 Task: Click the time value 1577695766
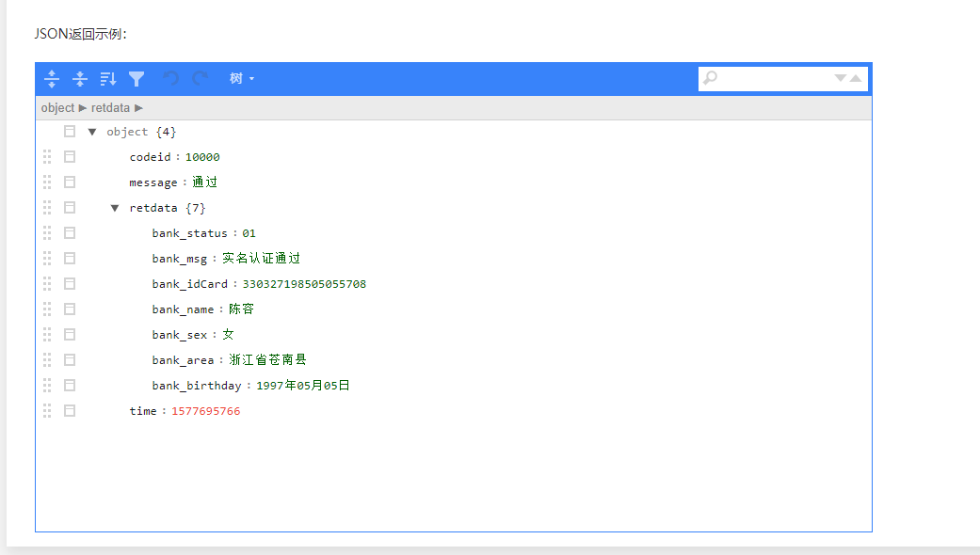click(205, 411)
